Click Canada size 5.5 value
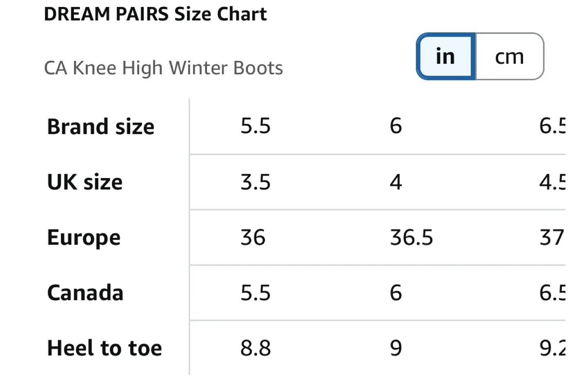Viewport: 588px width, 384px height. coord(256,292)
